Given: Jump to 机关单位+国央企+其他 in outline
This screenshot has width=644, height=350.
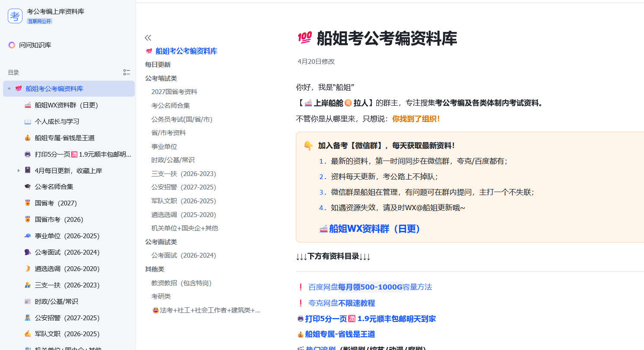Looking at the screenshot, I should click(184, 228).
